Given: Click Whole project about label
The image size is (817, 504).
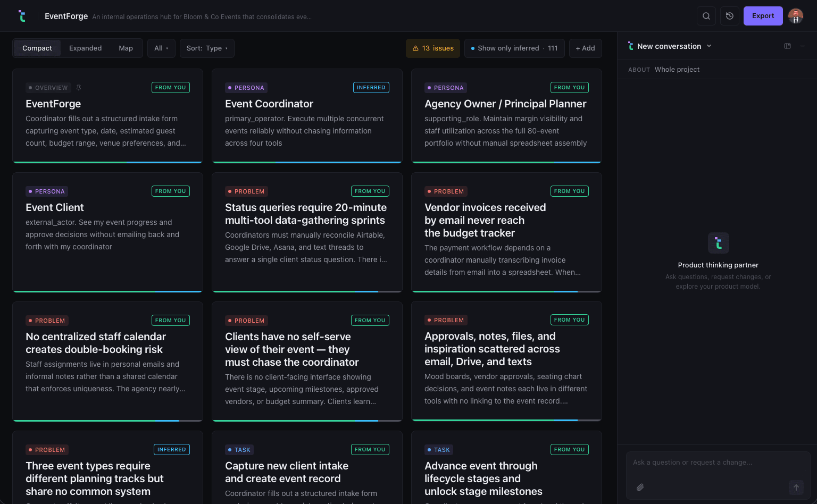Looking at the screenshot, I should (x=677, y=70).
